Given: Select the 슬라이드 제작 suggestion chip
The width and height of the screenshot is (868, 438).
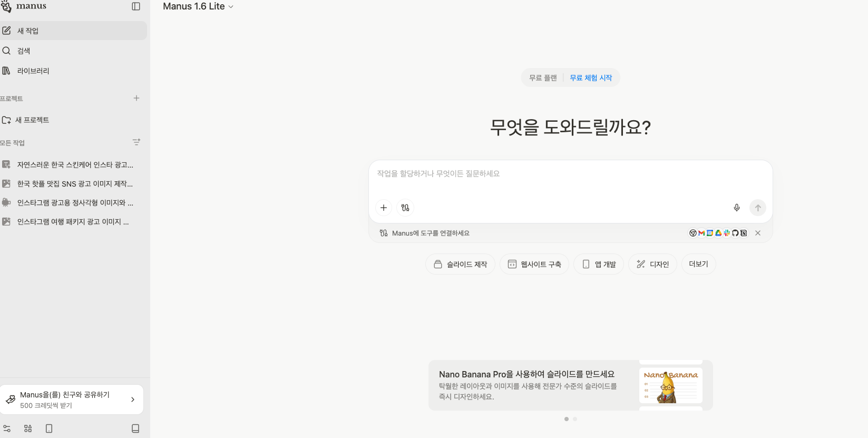Looking at the screenshot, I should (x=460, y=264).
